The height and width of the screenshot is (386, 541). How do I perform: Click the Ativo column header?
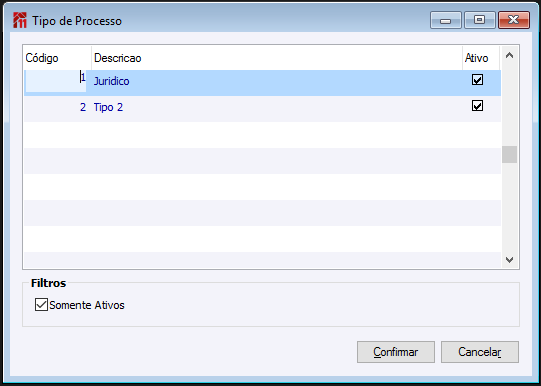point(481,58)
